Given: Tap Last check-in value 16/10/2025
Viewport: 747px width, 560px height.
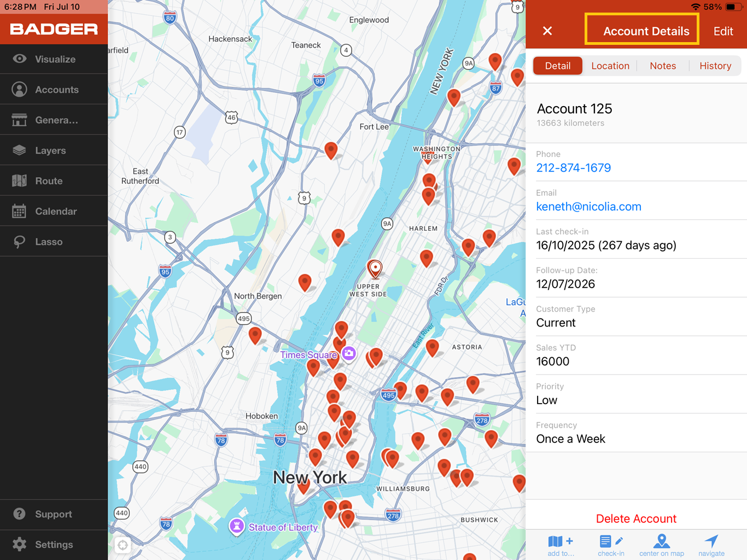Looking at the screenshot, I should tap(606, 245).
